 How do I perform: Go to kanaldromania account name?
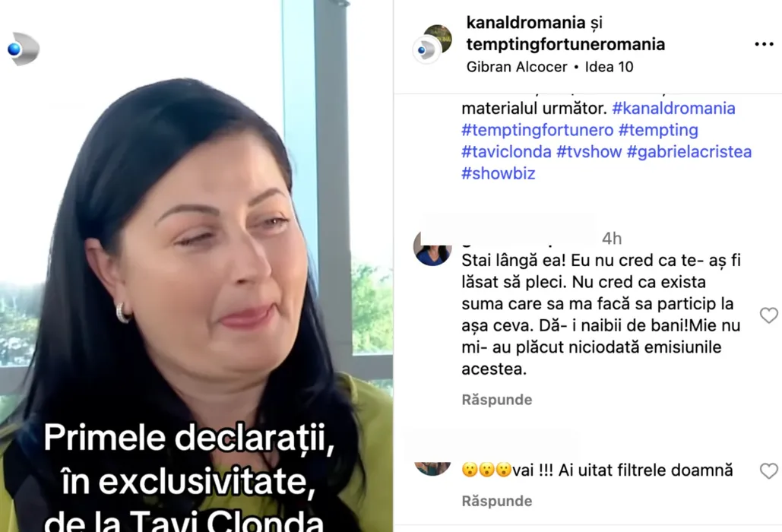point(526,23)
